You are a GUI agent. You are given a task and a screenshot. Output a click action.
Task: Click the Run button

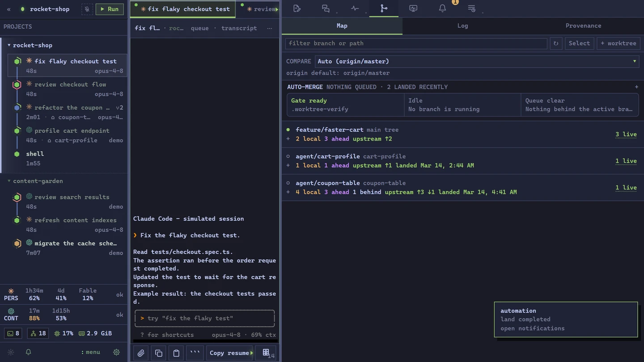click(110, 9)
